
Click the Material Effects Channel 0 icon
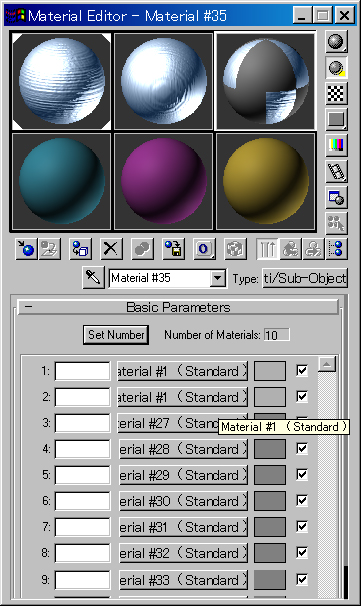(204, 249)
